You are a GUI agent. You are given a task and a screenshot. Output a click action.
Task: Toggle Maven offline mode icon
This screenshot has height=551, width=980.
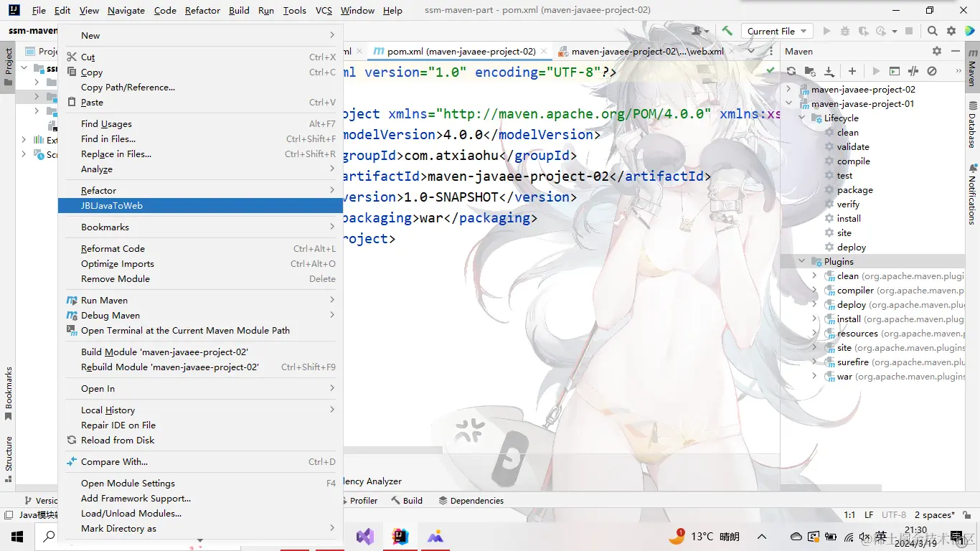[913, 71]
